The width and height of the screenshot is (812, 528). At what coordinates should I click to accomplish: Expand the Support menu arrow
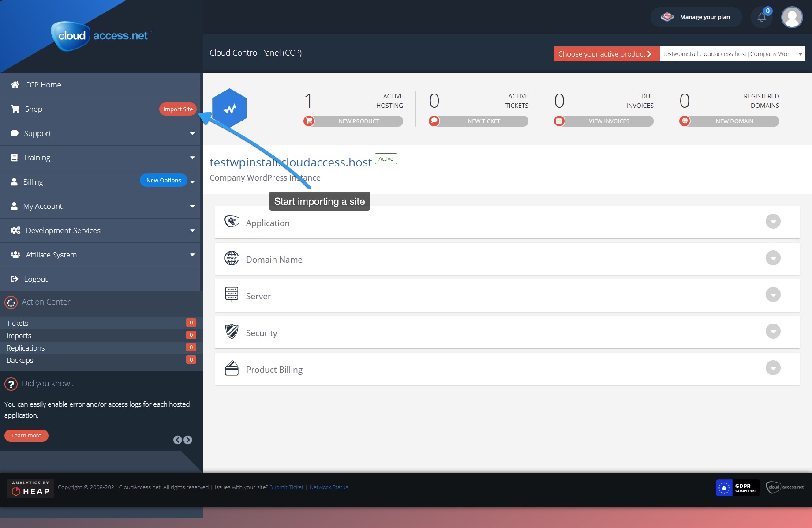point(192,133)
